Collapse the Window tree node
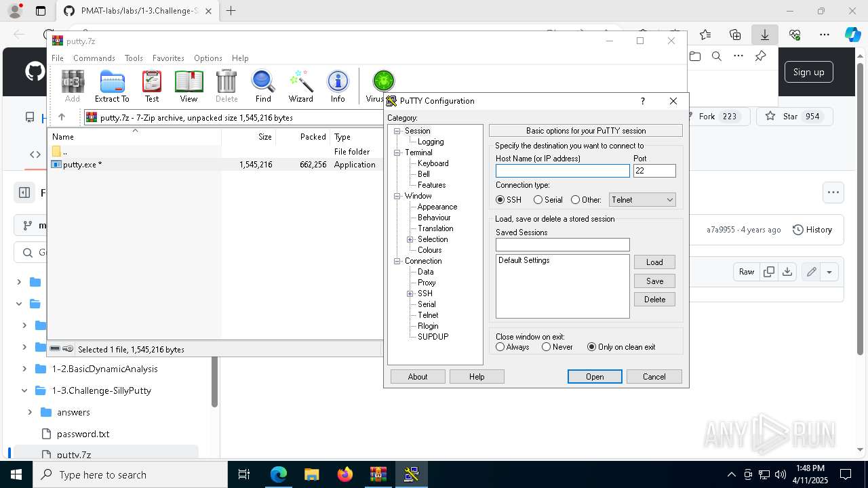 click(x=397, y=196)
